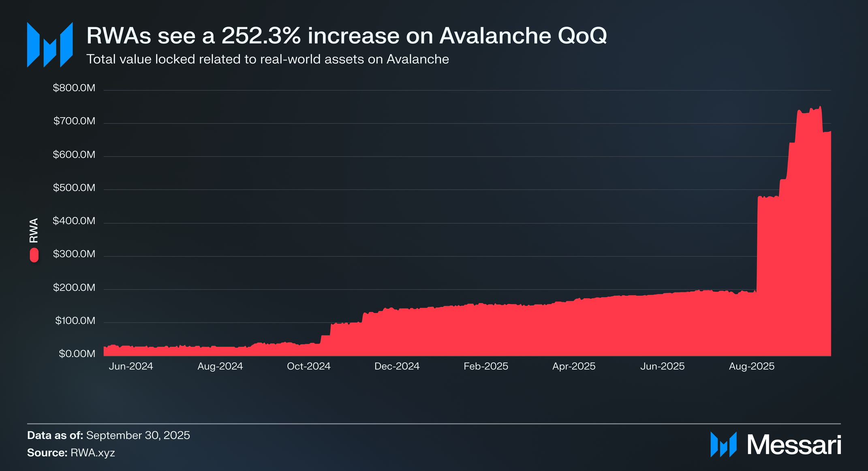Click the chart title about 252.3% increase
The width and height of the screenshot is (868, 471).
[x=346, y=36]
